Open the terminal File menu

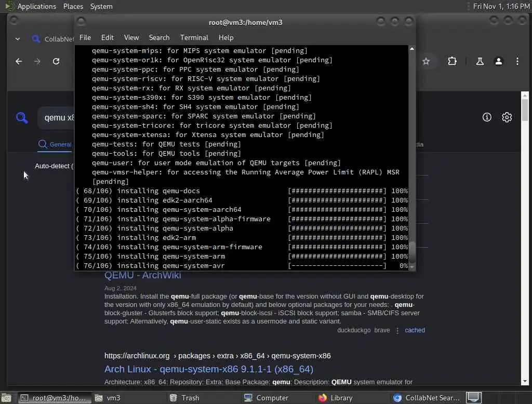[x=85, y=38]
